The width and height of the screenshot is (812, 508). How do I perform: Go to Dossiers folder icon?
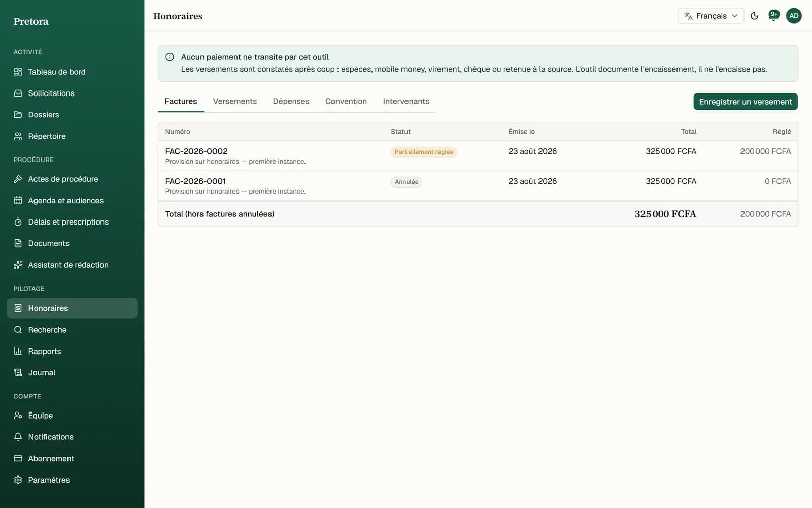(18, 115)
